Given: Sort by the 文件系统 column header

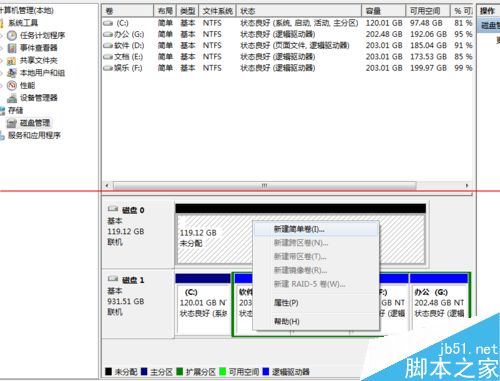Looking at the screenshot, I should [218, 11].
